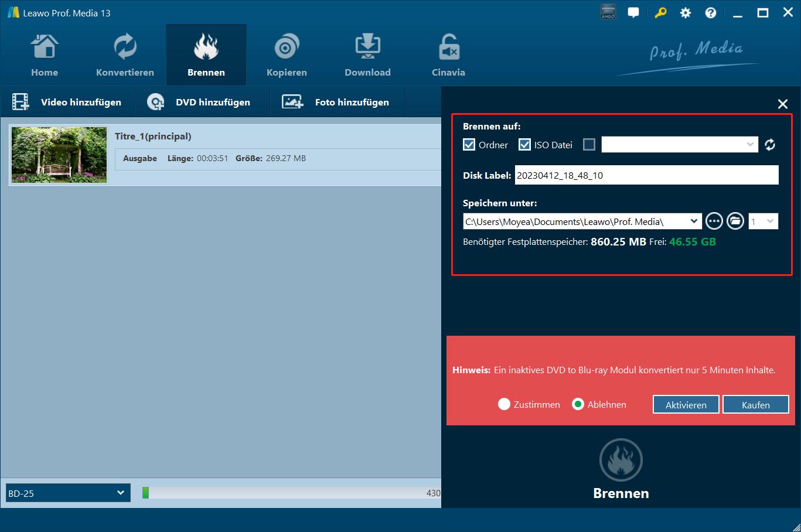Refresh the disc drive list
The image size is (801, 532).
point(770,145)
